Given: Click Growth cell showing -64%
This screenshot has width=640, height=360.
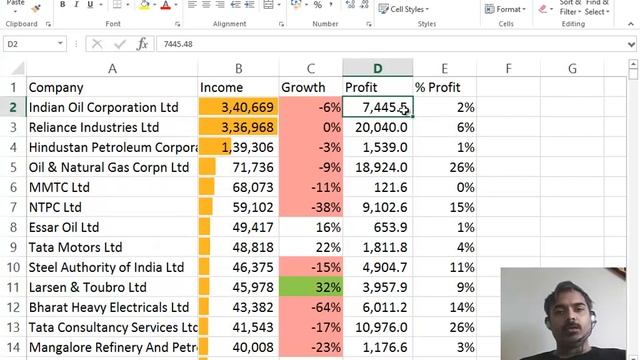Looking at the screenshot, I should 311,307.
